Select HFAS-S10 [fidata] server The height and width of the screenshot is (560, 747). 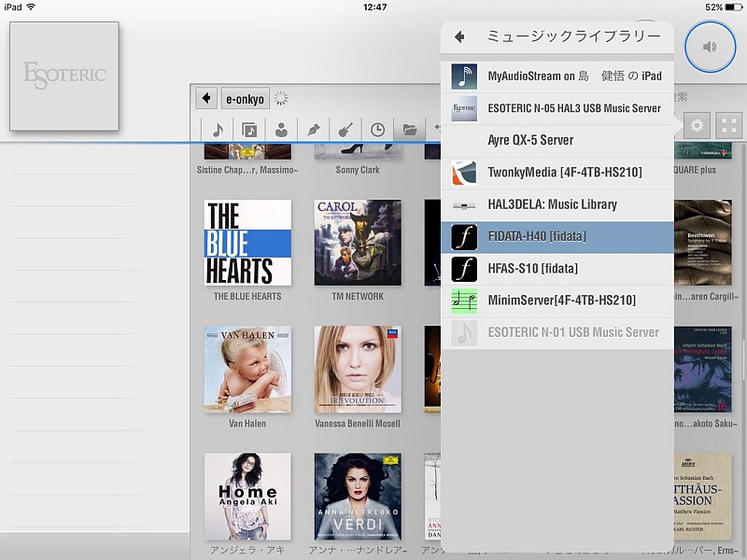557,269
